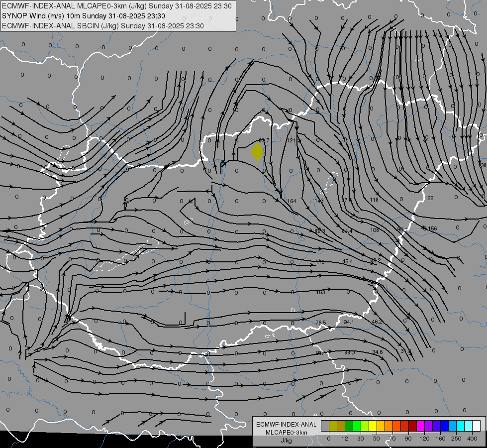The width and height of the screenshot is (487, 448).
Task: Select the MLCAPE0-3km title line in the header
Action: click(x=117, y=6)
